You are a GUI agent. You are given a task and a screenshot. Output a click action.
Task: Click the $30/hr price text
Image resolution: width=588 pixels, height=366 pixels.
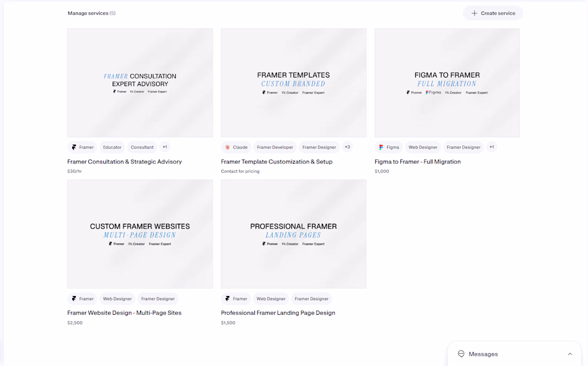tap(75, 172)
